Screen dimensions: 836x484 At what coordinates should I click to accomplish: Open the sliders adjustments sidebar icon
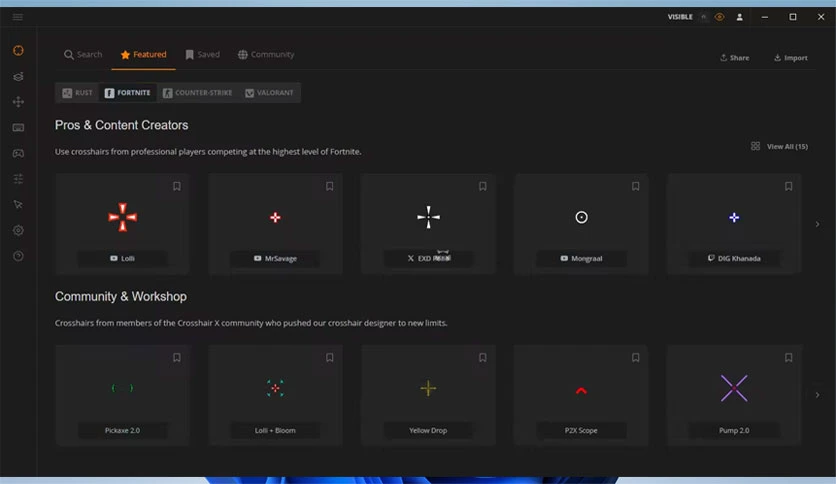click(x=18, y=179)
